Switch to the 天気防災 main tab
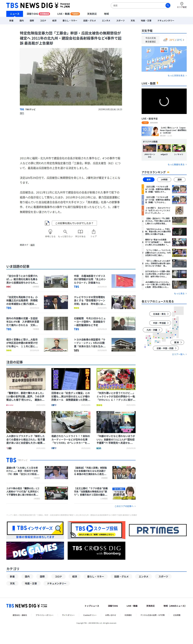Image resolution: width=193 pixels, height=644 pixels. [92, 14]
